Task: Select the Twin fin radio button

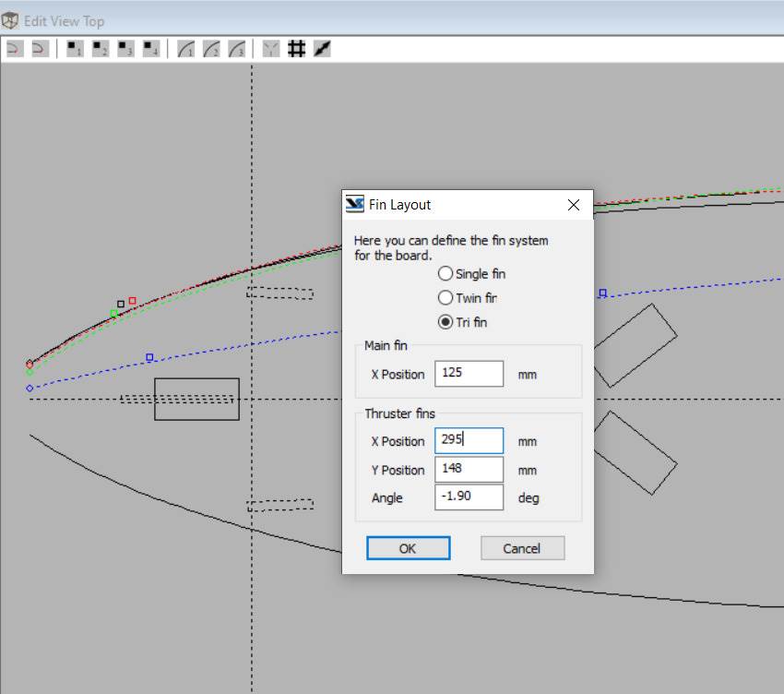Action: 446,298
